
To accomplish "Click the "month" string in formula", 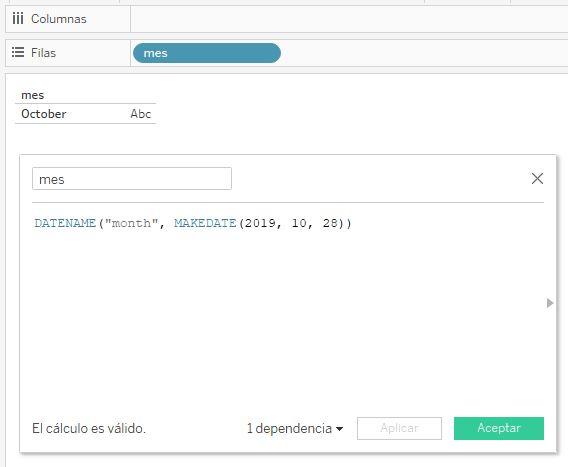I will pos(131,223).
